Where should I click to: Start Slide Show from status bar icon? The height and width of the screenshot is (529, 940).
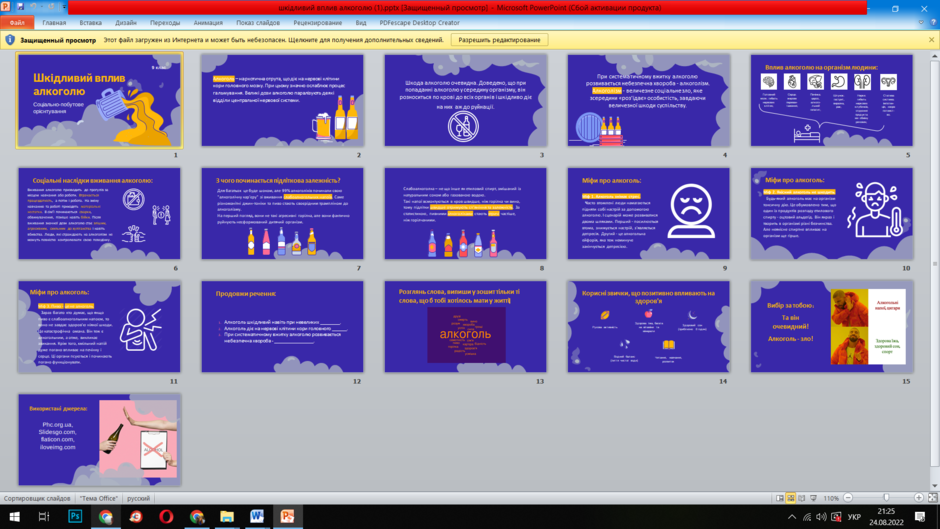(814, 498)
